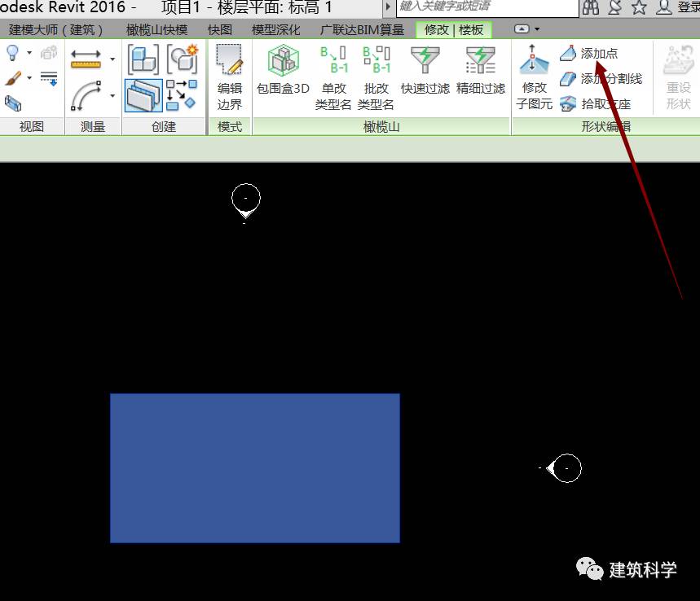Click the 包围盒3D bounding box tool
The image size is (700, 601).
coord(283,71)
